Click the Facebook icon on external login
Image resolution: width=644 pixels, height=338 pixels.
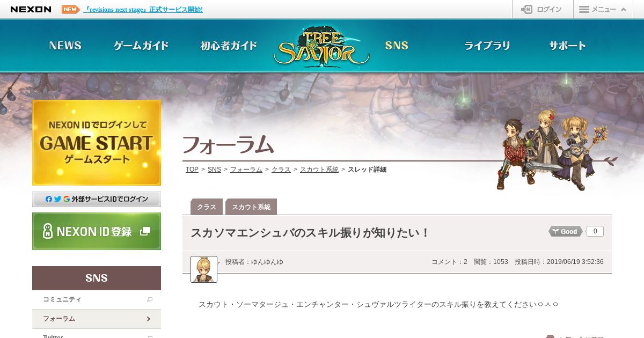49,199
